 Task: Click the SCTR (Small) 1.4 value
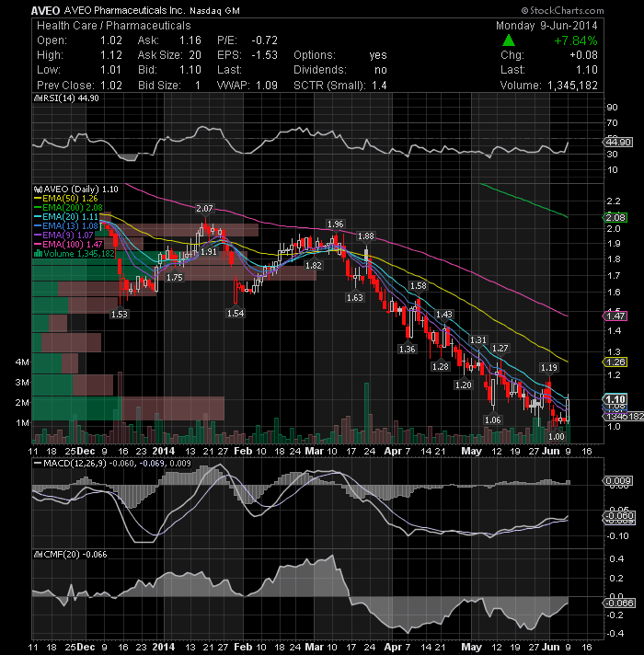(x=379, y=86)
